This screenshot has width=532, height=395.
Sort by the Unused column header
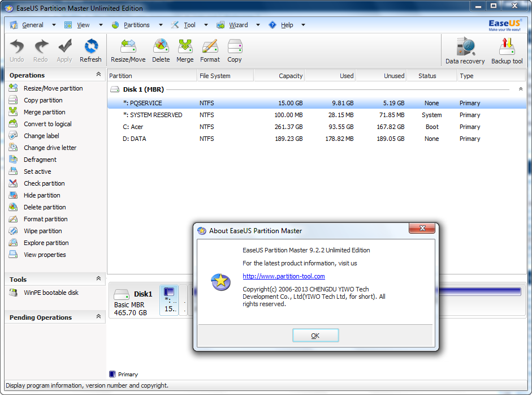[x=381, y=76]
